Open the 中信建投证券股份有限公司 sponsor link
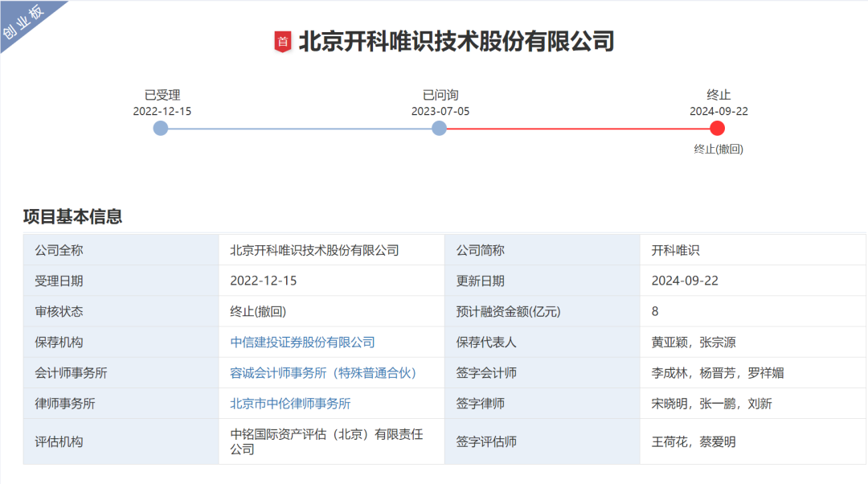This screenshot has width=868, height=484. [x=302, y=342]
